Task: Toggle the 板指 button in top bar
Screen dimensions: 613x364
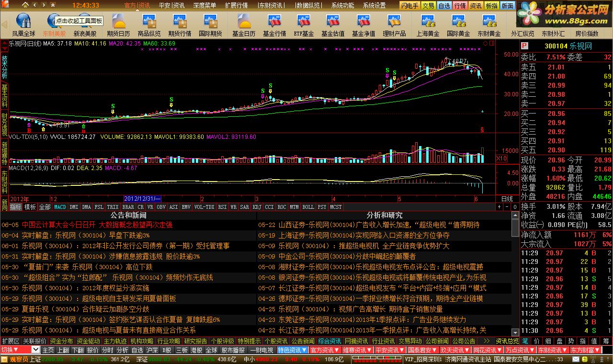Action: pyautogui.click(x=491, y=6)
